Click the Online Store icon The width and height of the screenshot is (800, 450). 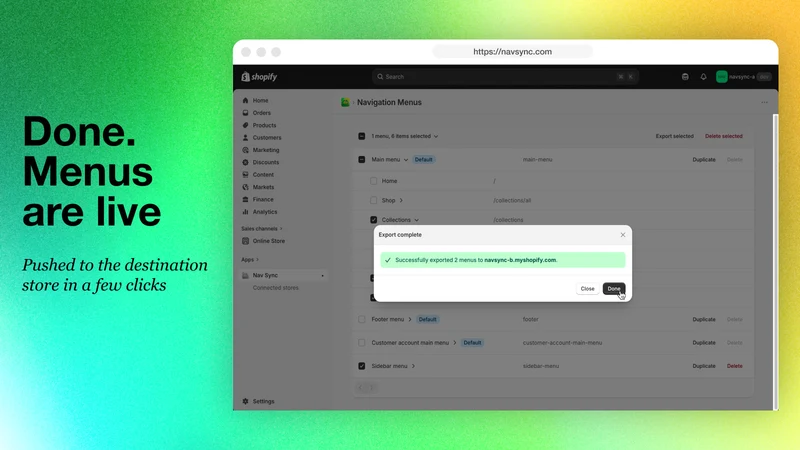(x=245, y=241)
